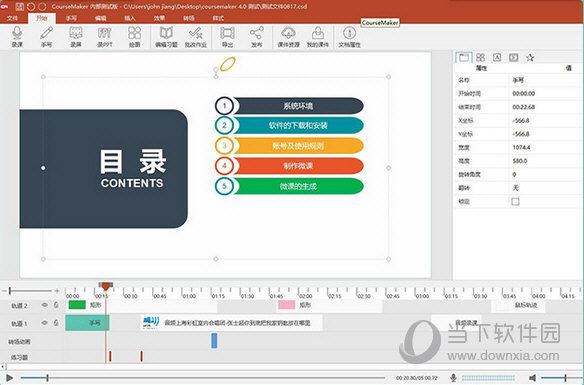Open the 文件 menu tab
This screenshot has width=584, height=385.
tap(12, 18)
